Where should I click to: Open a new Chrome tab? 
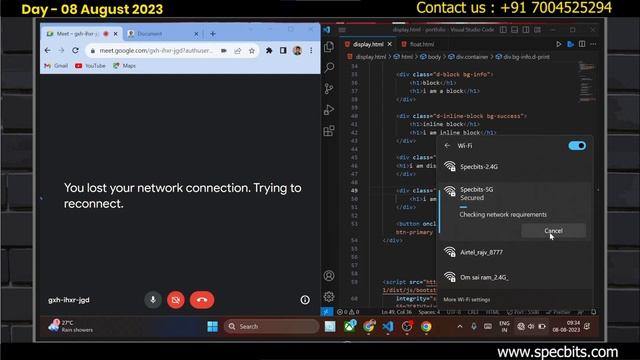point(213,34)
